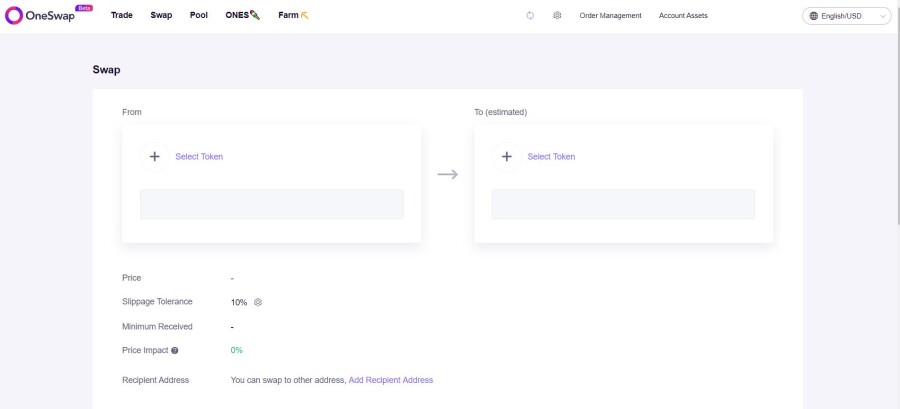Open Account Assets page

pyautogui.click(x=683, y=15)
